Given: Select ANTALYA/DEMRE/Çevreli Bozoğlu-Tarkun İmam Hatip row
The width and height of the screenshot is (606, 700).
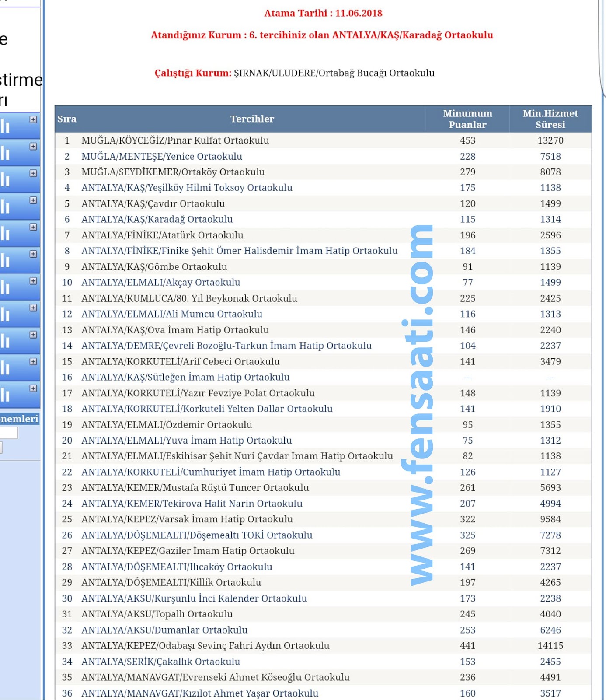Looking at the screenshot, I should click(x=323, y=346).
